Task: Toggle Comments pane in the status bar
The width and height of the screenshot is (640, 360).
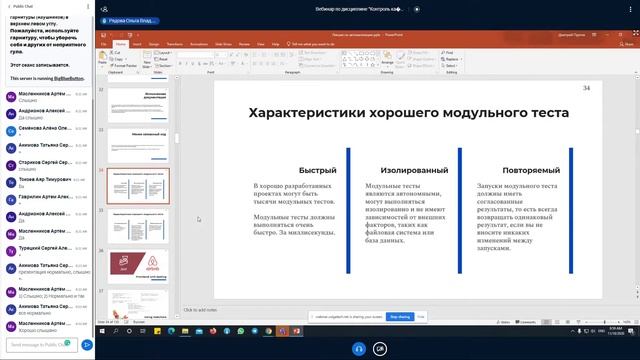Action: click(x=526, y=322)
